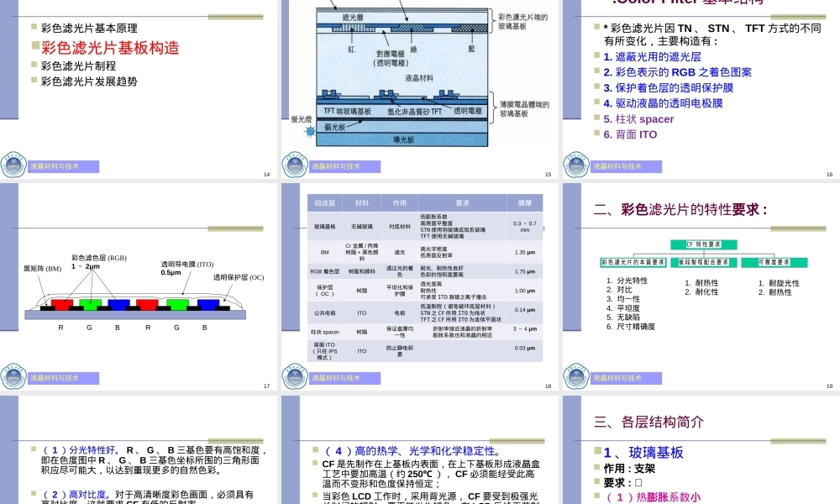This screenshot has width=840, height=504.
Task: Open the slide thumbnail starting with （1）分光特性好
Action: pos(139,449)
